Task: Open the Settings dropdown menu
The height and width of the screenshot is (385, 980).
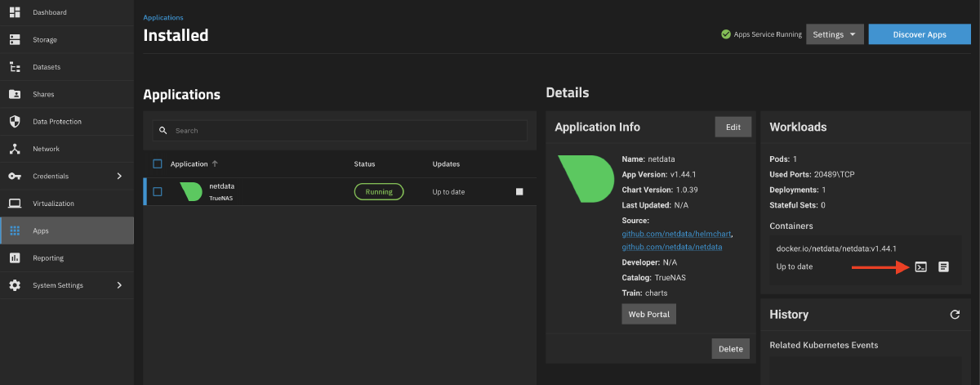Action: 835,34
